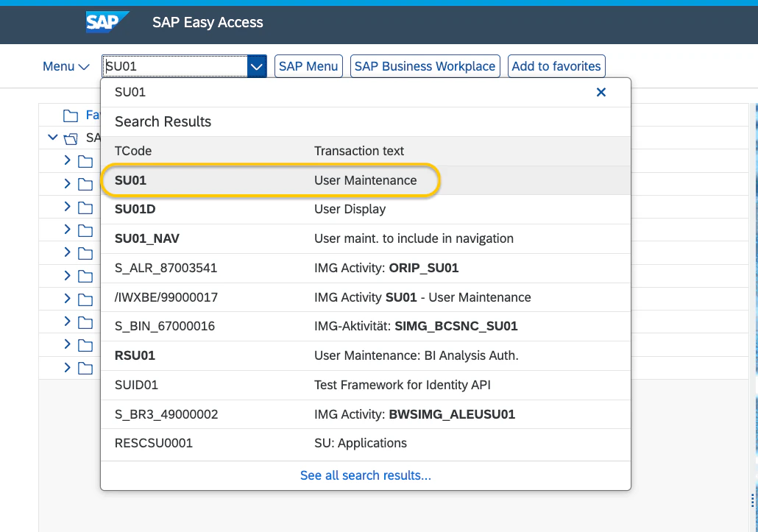The width and height of the screenshot is (758, 532).
Task: Select /IWXBE/99000017 transaction row
Action: [x=366, y=297]
